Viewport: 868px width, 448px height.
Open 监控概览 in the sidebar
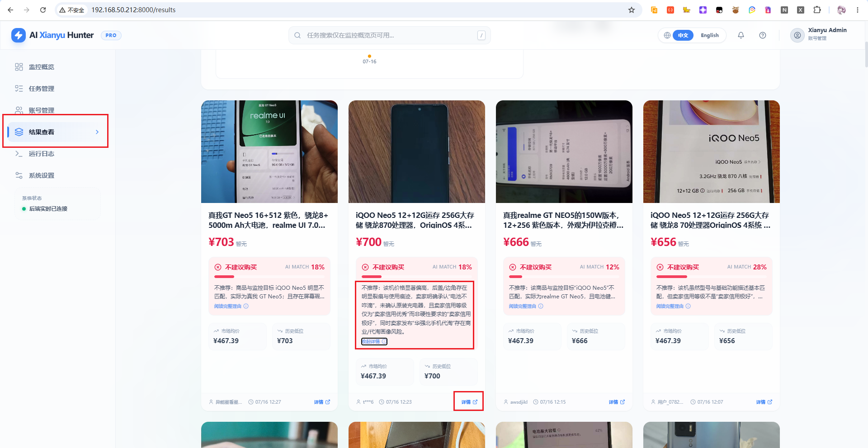57,67
